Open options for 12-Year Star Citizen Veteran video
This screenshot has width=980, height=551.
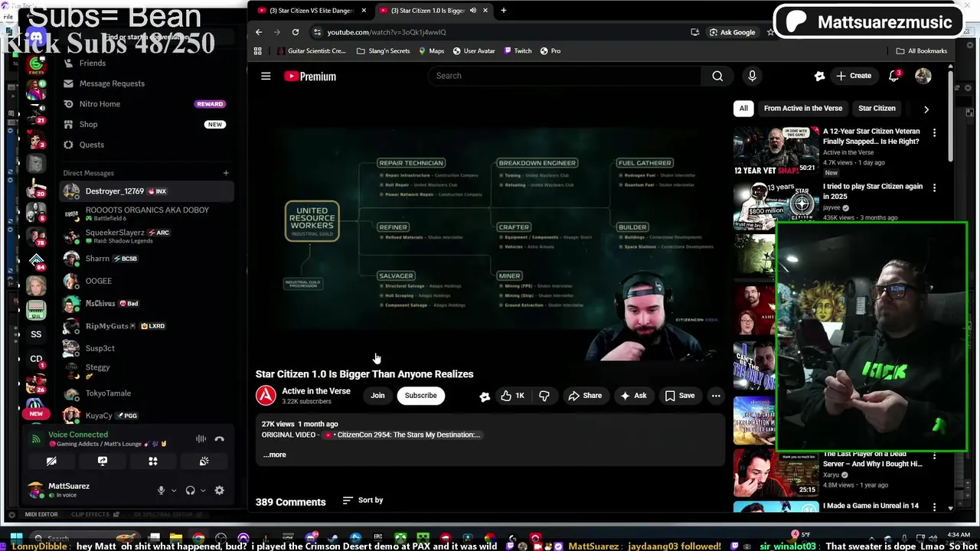pos(934,133)
